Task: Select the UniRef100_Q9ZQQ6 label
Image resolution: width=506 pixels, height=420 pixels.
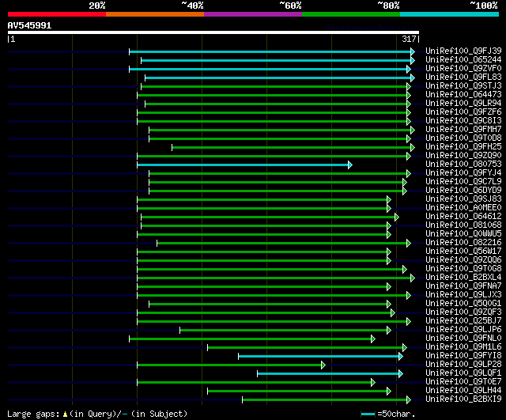Action: 463,260
